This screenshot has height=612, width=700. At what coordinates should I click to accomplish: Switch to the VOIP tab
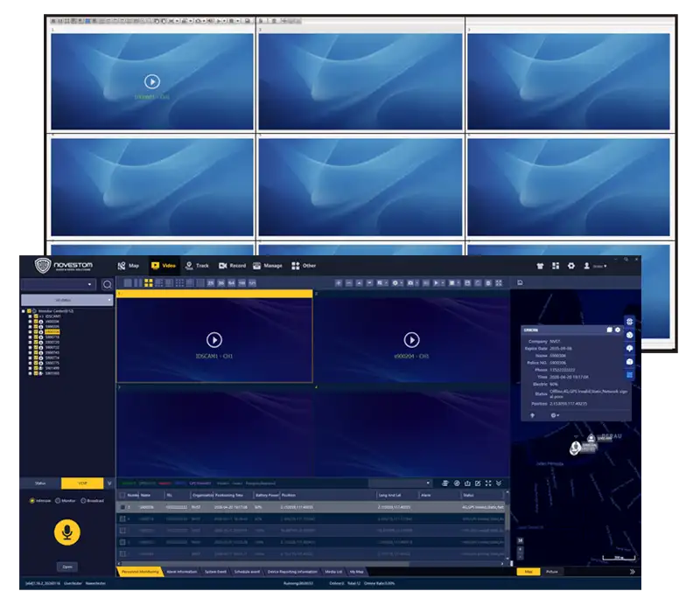click(x=82, y=483)
